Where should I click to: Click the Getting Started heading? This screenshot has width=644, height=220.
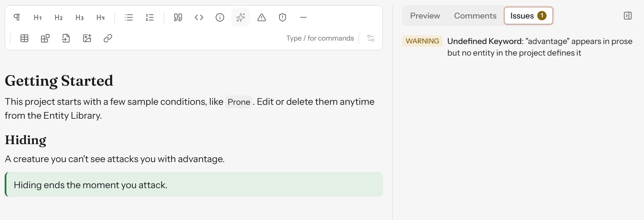(59, 80)
